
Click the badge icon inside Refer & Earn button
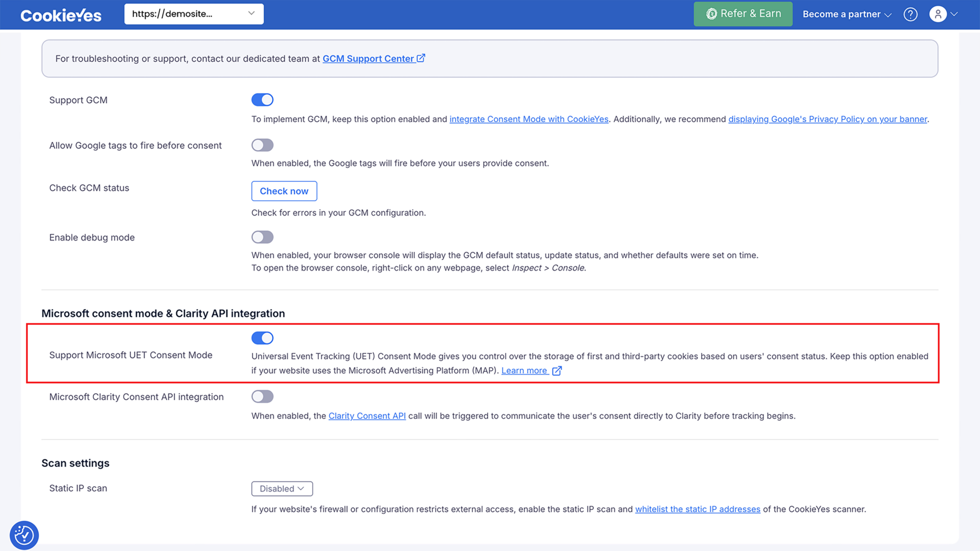(x=712, y=13)
